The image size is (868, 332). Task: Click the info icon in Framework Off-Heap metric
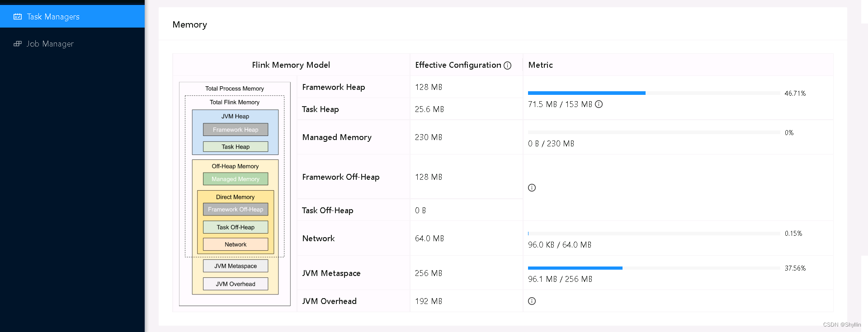532,188
